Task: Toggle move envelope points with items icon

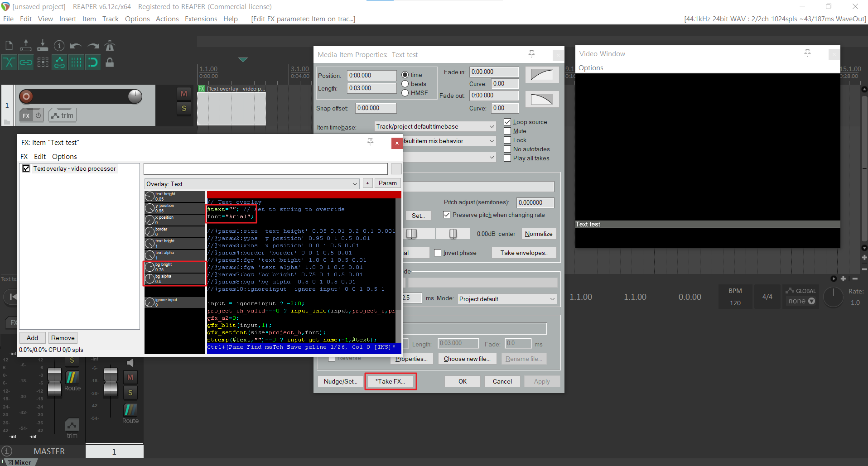Action: [59, 62]
